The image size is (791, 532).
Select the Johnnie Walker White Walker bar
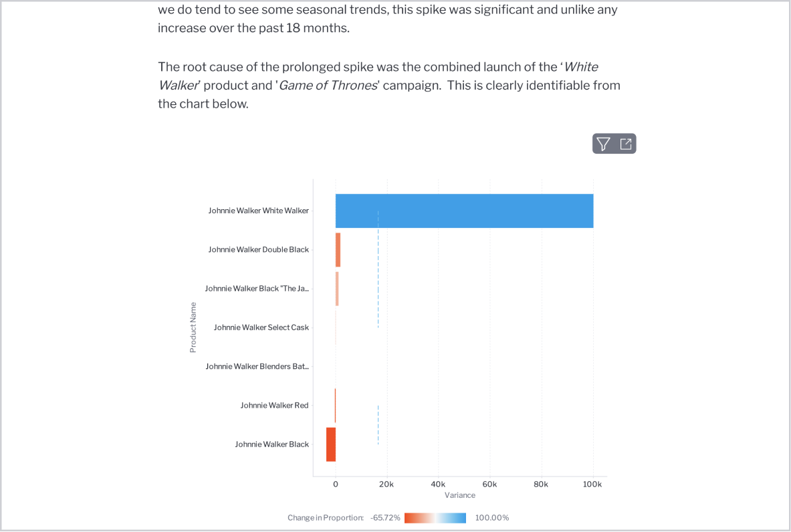point(464,211)
